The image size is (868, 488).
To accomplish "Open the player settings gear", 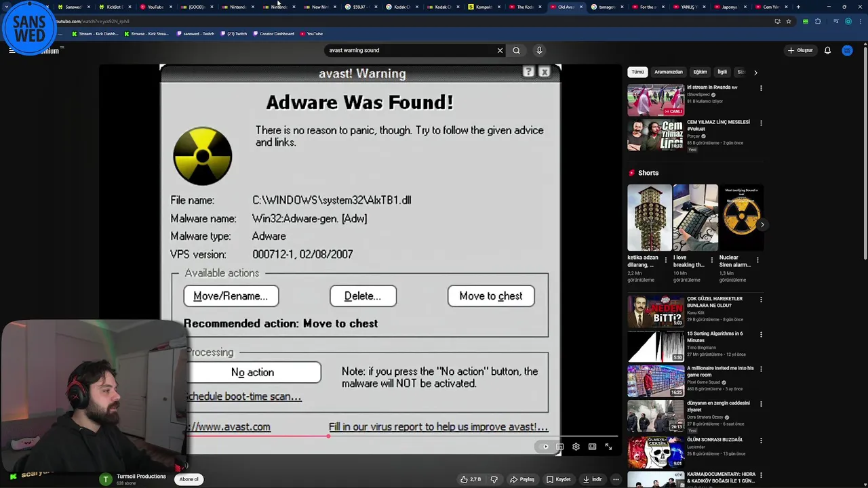I will coord(576,447).
